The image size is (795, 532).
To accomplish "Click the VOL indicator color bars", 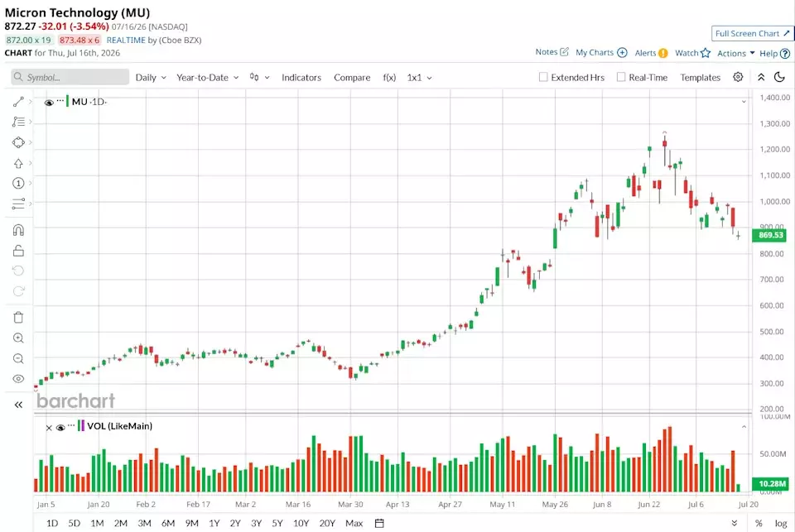I will click(81, 425).
